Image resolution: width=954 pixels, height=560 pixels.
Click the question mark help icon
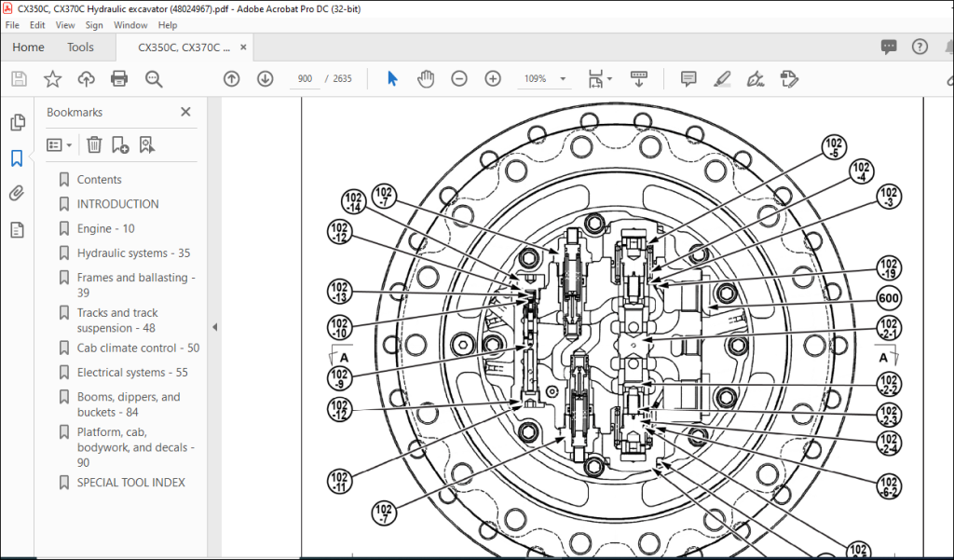click(920, 47)
